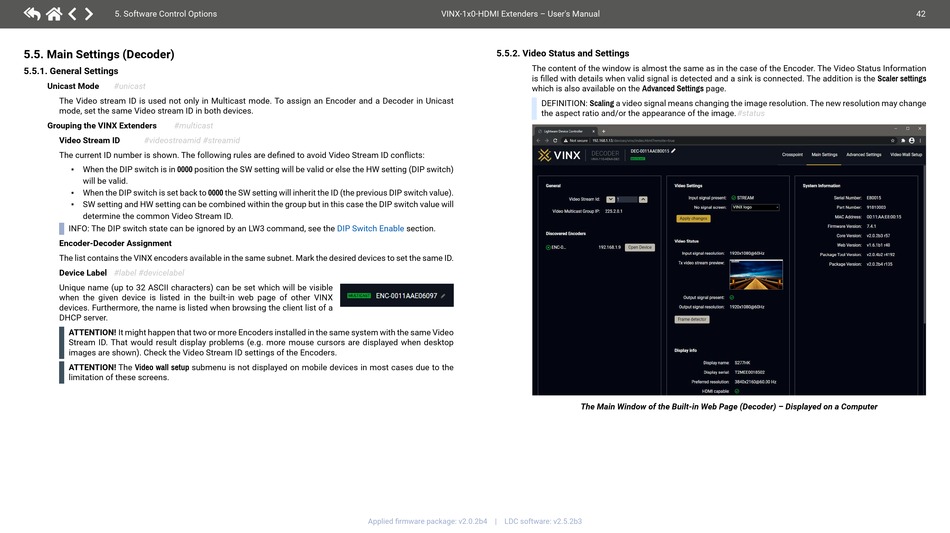
Task: Click the '5.5.2. Video Status and Settings' heading
Action: (562, 53)
